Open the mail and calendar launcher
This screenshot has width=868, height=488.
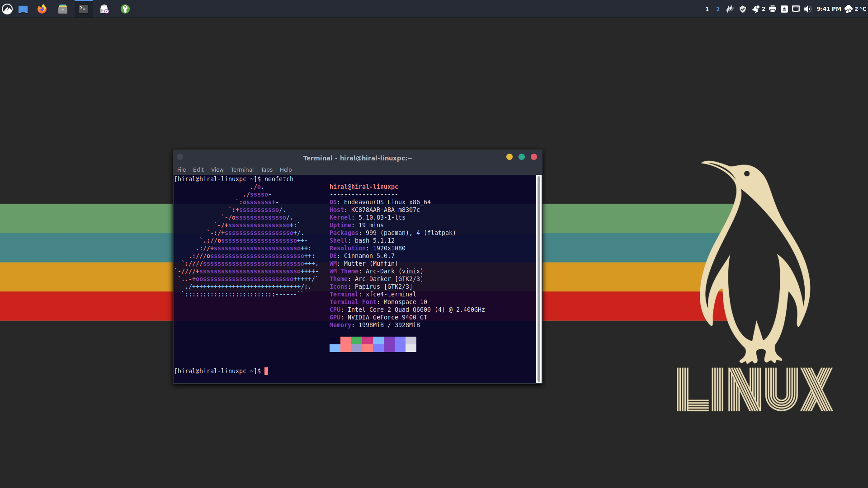tap(104, 9)
